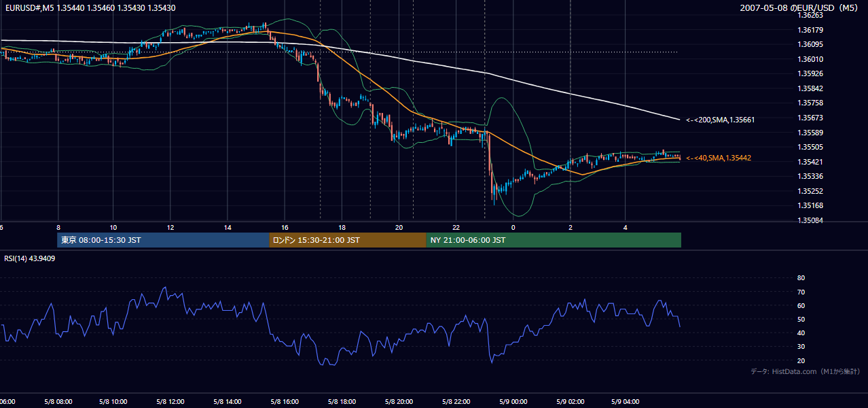Image resolution: width=868 pixels, height=408 pixels.
Task: Click price axis label 1.35842
Action: coord(810,88)
